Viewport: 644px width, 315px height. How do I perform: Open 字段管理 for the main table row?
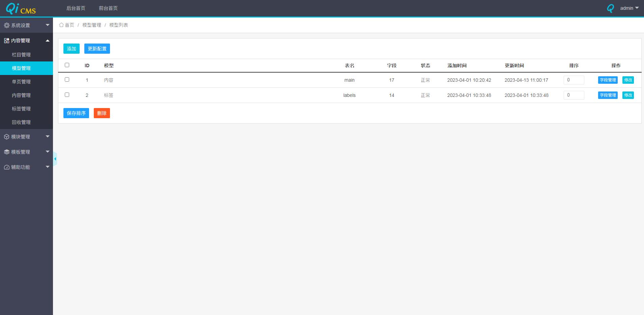[x=608, y=80]
